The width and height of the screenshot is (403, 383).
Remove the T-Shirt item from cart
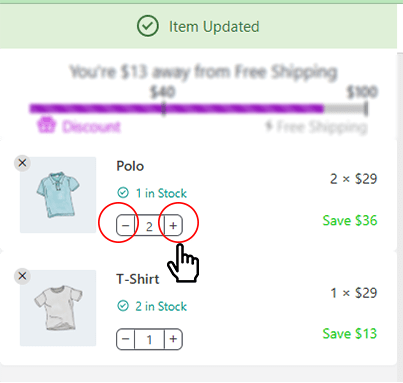click(x=22, y=276)
